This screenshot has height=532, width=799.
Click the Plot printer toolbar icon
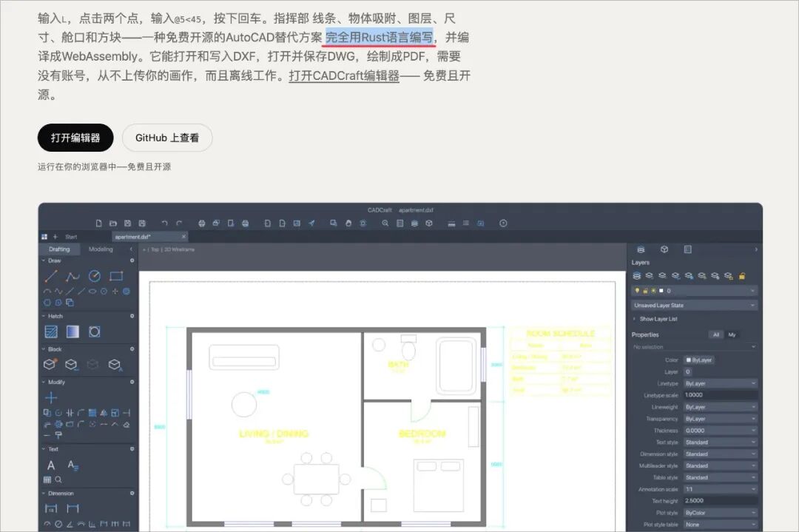(x=202, y=223)
